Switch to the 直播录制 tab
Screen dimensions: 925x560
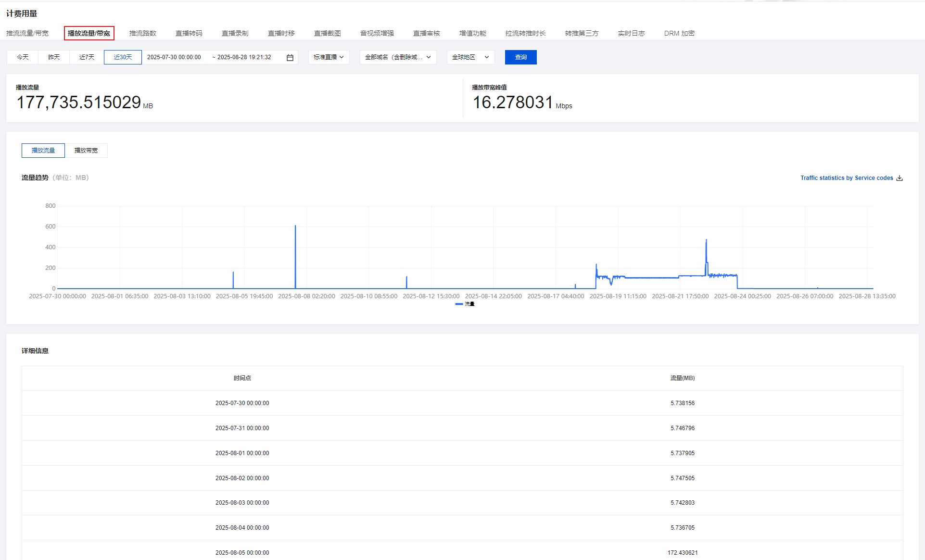[235, 33]
